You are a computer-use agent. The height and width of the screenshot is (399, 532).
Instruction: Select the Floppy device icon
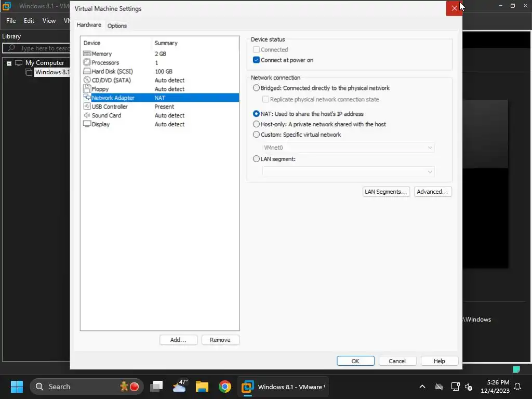[x=87, y=89]
